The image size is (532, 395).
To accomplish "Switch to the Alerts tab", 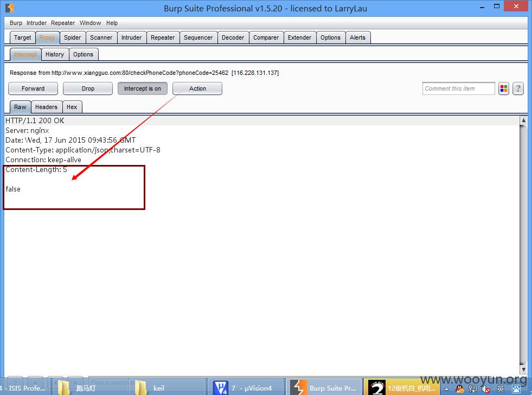I will click(x=357, y=37).
